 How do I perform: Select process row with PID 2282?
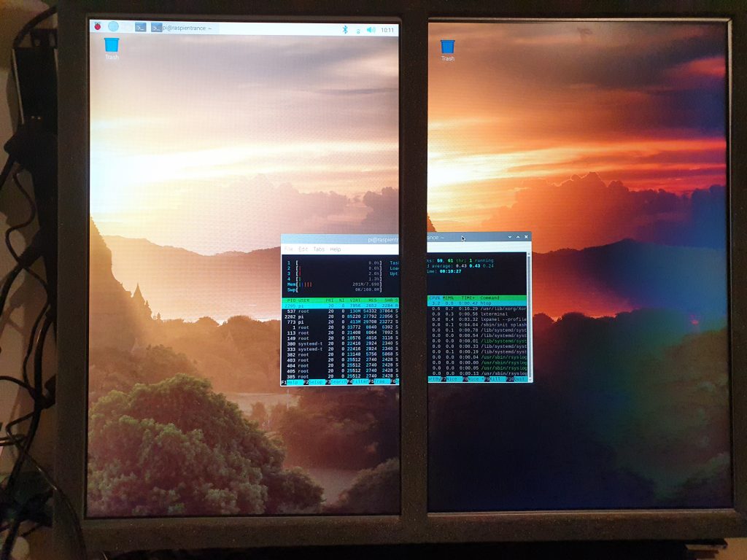[x=340, y=316]
